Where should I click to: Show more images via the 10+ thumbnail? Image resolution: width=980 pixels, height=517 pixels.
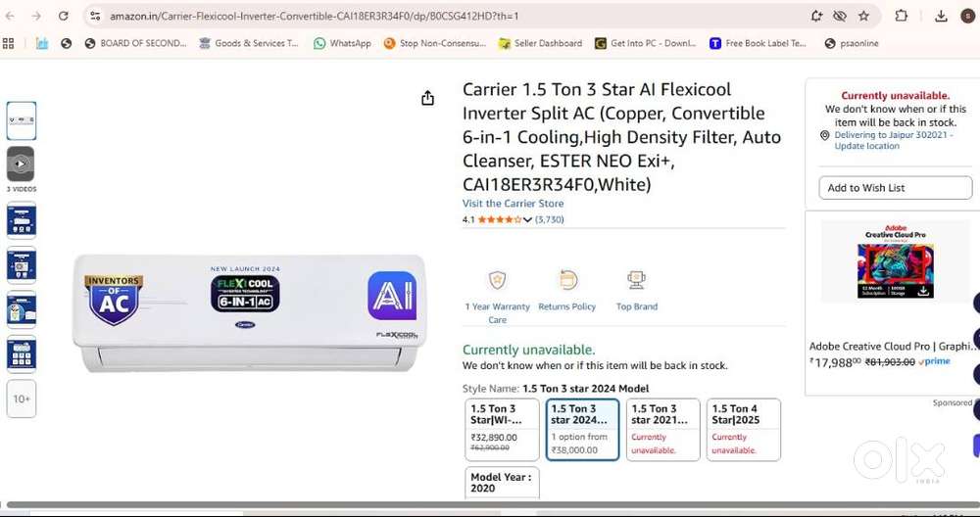22,399
